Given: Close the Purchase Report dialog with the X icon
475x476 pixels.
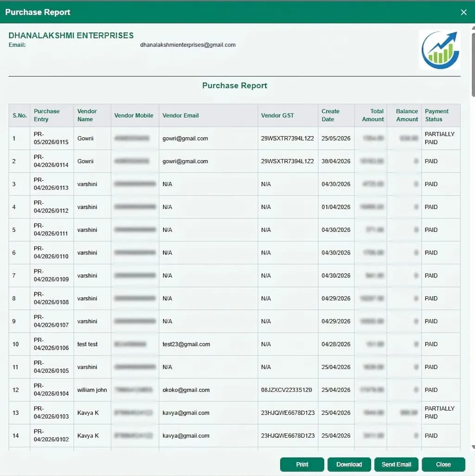Looking at the screenshot, I should (x=463, y=12).
